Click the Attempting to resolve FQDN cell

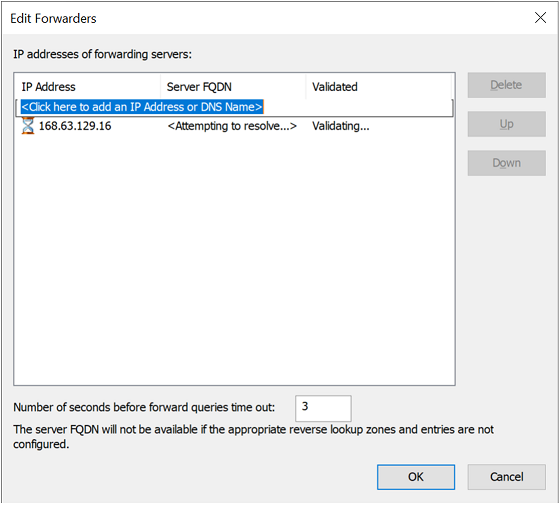(232, 126)
